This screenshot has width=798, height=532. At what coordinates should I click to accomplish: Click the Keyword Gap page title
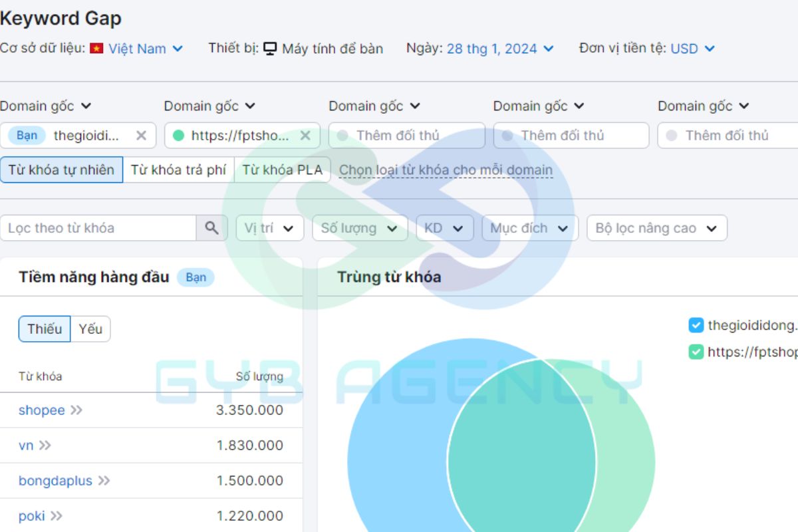[61, 19]
